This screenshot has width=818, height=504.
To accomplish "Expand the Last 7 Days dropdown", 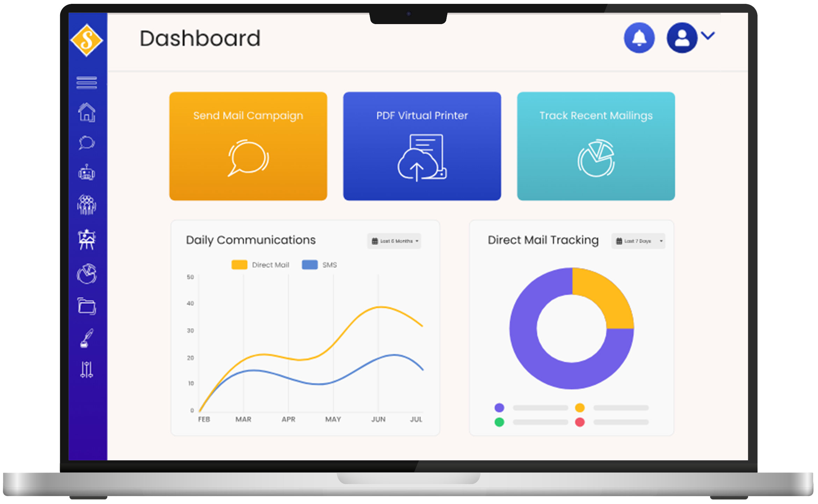I will [x=637, y=241].
